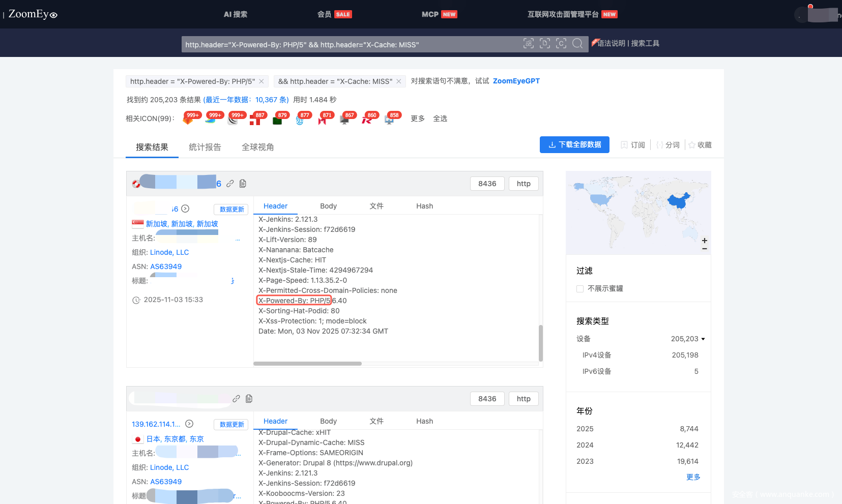Enable the 不展示蜜罐 checkbox
This screenshot has width=842, height=504.
[x=580, y=289]
